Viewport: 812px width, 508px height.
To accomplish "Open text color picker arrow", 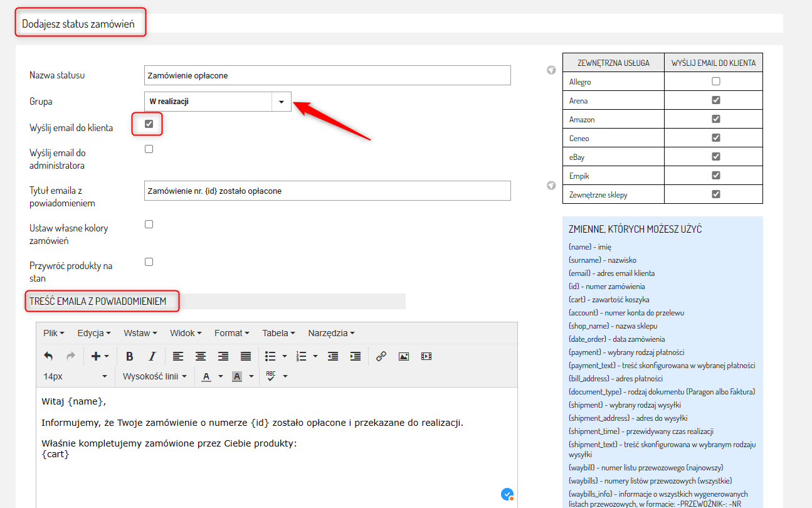I will click(x=221, y=376).
